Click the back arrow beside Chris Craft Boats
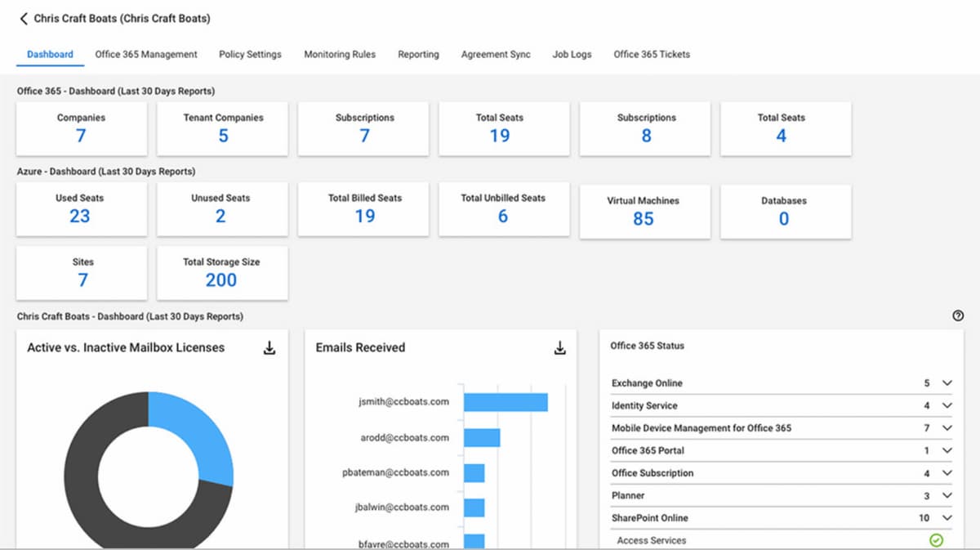Image resolution: width=980 pixels, height=550 pixels. [24, 18]
